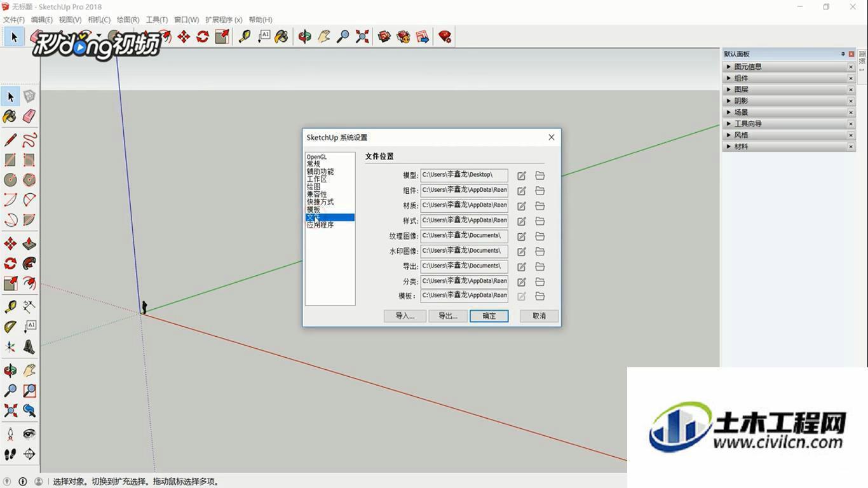The width and height of the screenshot is (868, 488).
Task: Open the 窗口(W) menu
Action: [x=186, y=20]
